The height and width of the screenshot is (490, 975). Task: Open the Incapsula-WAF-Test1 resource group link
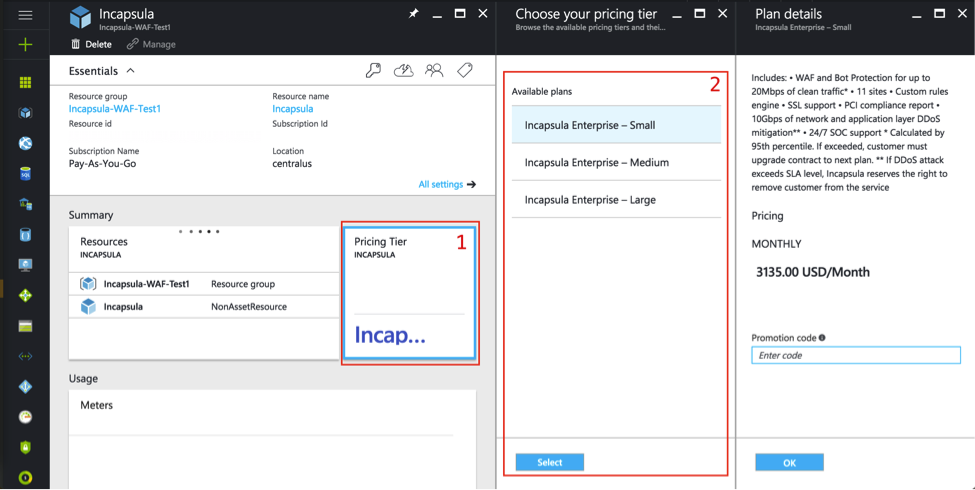115,109
